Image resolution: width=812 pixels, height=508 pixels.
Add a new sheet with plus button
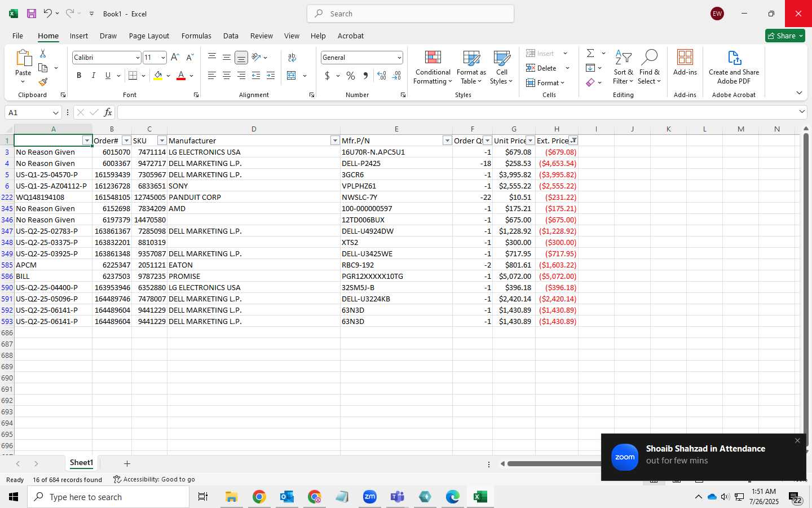pos(127,463)
